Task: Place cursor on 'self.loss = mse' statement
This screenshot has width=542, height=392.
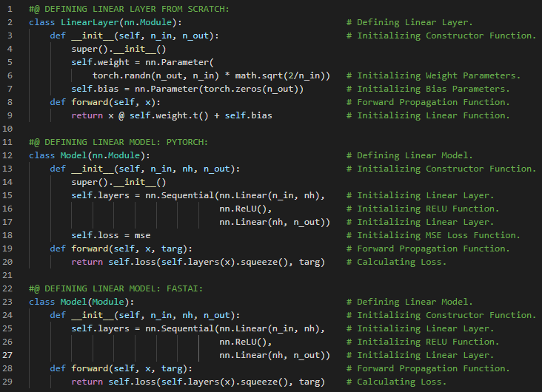Action: 111,235
